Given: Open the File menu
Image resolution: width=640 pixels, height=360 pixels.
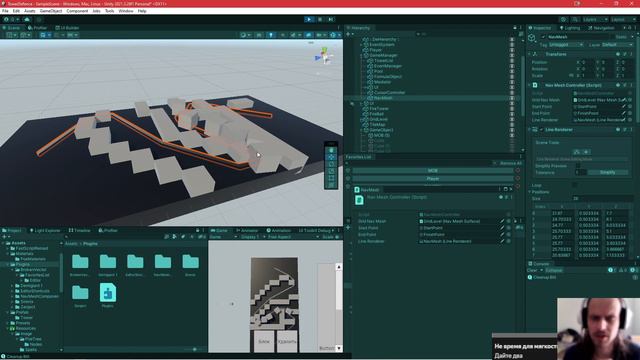Looking at the screenshot, I should point(5,11).
